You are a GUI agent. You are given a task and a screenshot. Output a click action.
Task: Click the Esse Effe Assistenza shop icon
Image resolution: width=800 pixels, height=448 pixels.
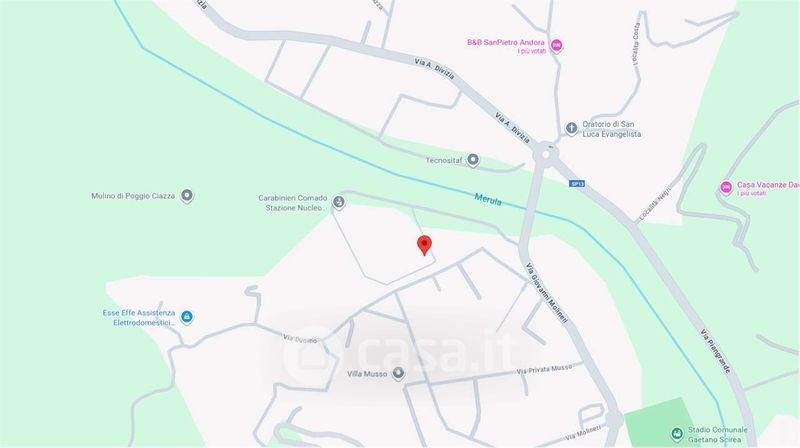(187, 317)
